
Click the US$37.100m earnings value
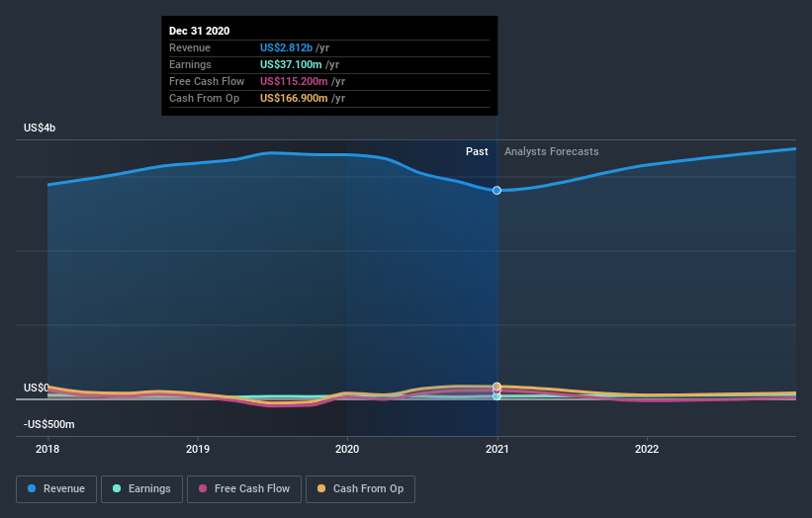click(x=291, y=64)
